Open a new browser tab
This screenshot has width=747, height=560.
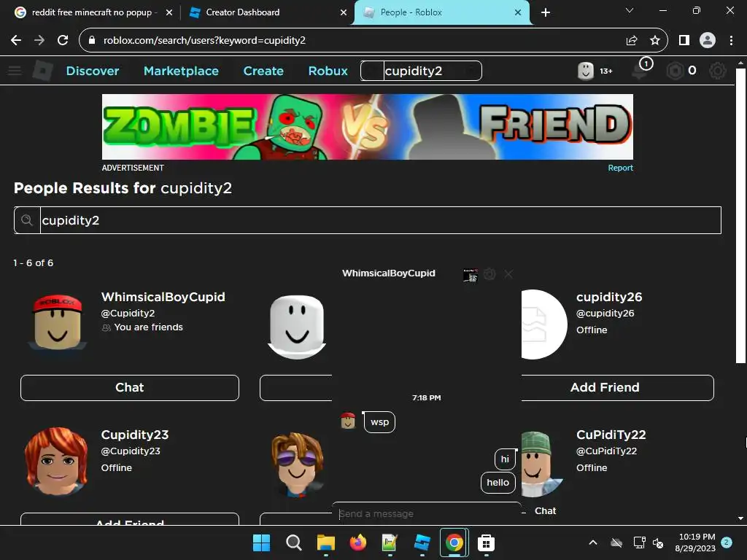point(546,12)
